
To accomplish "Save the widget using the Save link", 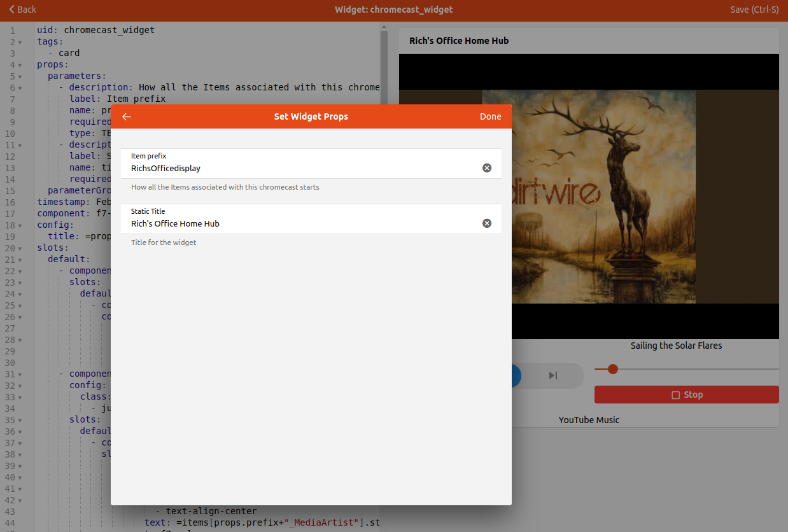I will [x=754, y=10].
